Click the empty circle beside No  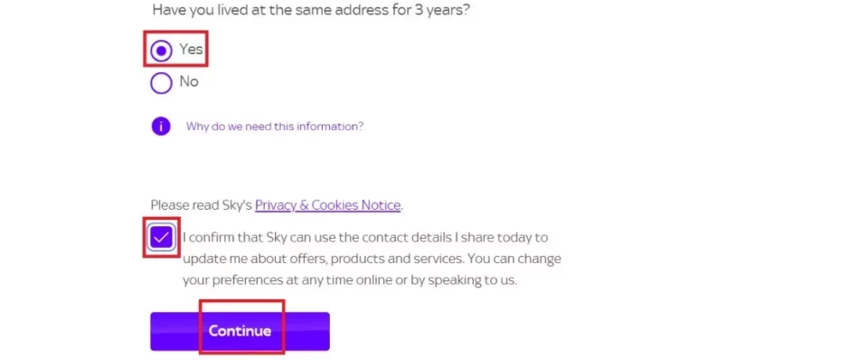[x=161, y=83]
